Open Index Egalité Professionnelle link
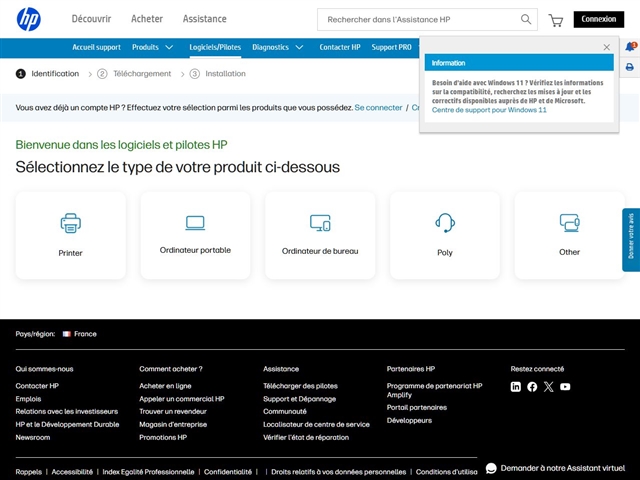640x480 pixels. 148,472
